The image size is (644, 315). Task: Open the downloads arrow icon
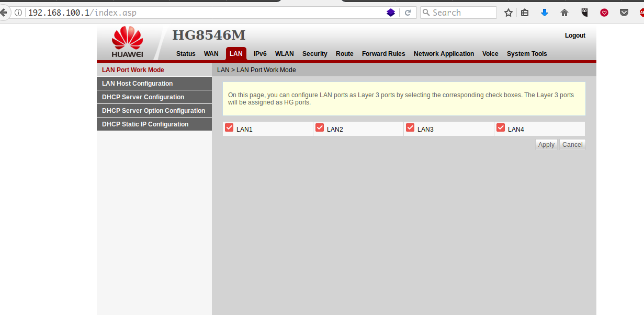[x=544, y=13]
